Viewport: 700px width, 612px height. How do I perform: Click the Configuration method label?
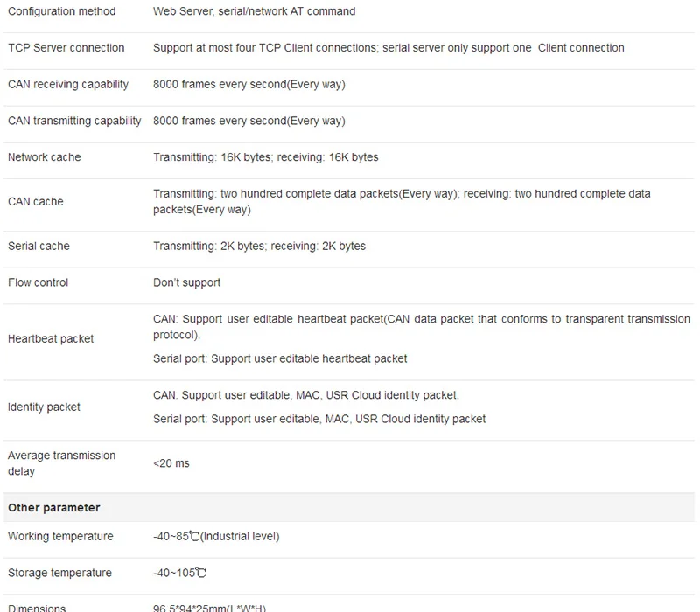pyautogui.click(x=61, y=11)
